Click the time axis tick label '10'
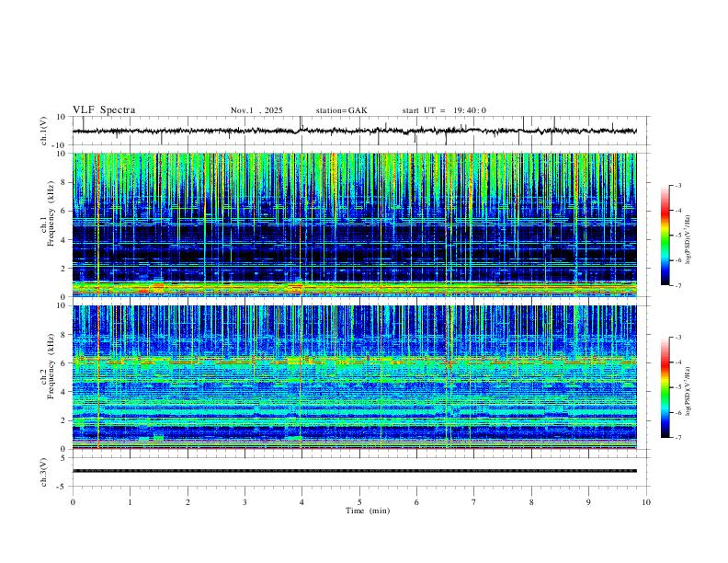The image size is (728, 563). [646, 502]
